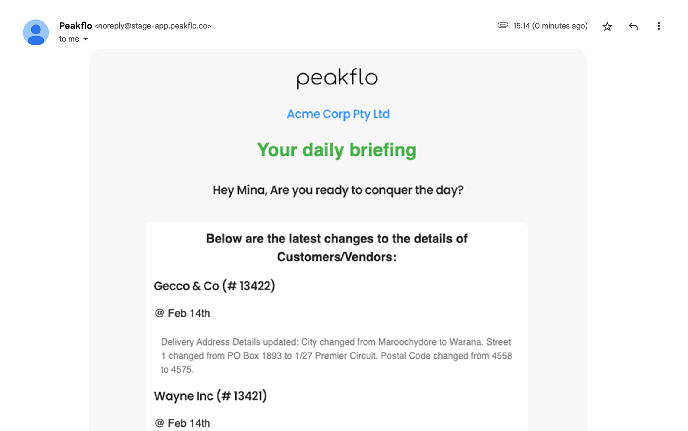Click the 'Your daily briefing' heading
The width and height of the screenshot is (688, 431).
pos(337,150)
